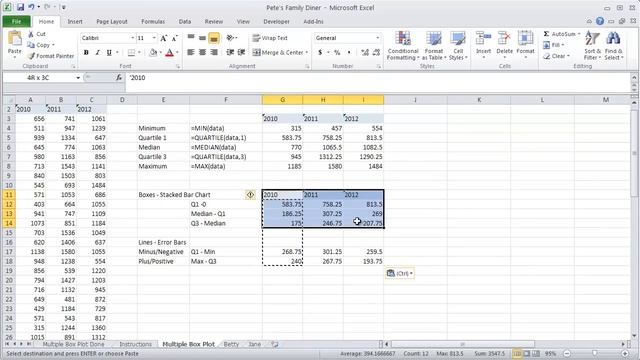Screen dimensions: 640x360
Task: Open the General number format dropdown
Action: tap(378, 38)
